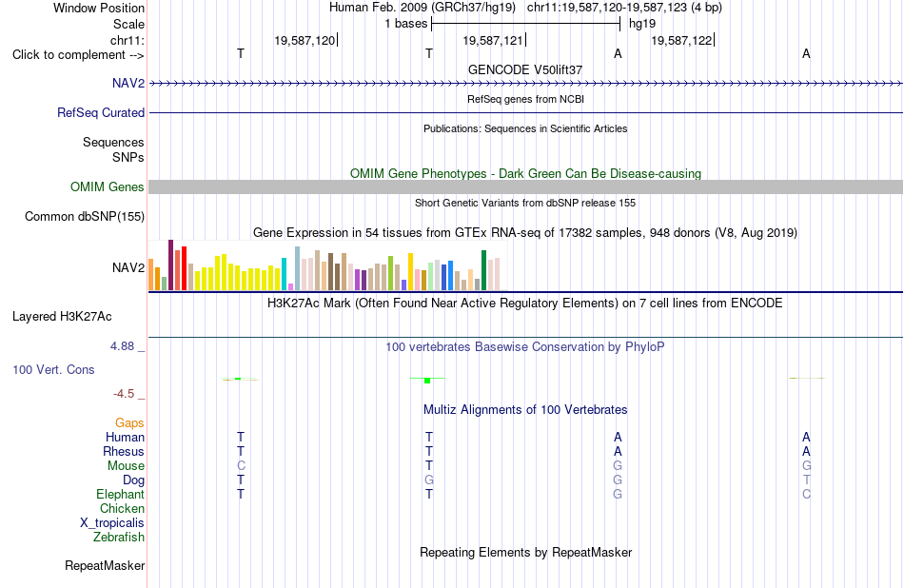Screen dimensions: 904x588
Task: Click the Scale label
Action: tap(128, 24)
